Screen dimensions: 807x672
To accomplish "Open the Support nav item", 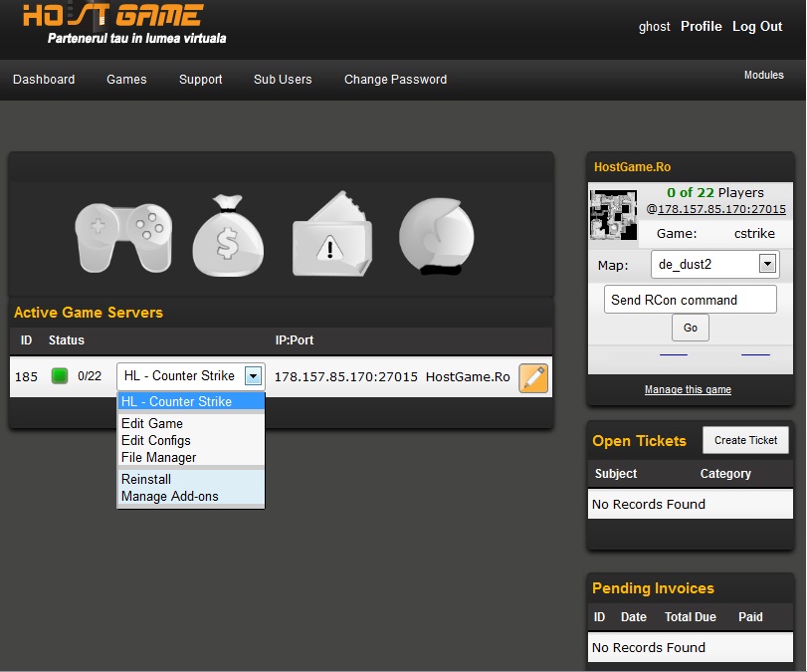I will [201, 80].
